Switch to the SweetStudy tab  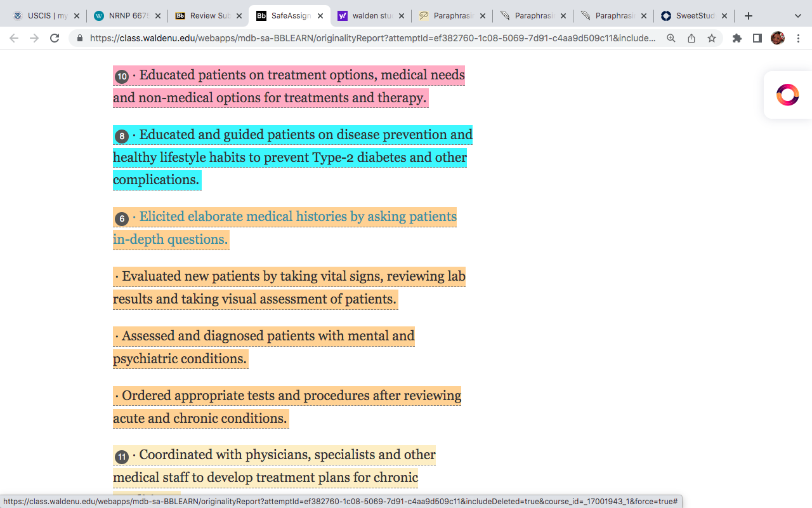[694, 16]
